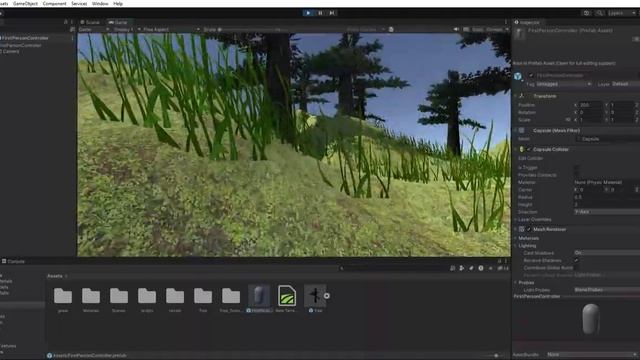Select the FirstPersonController prefab asset thumbnail

click(x=259, y=296)
